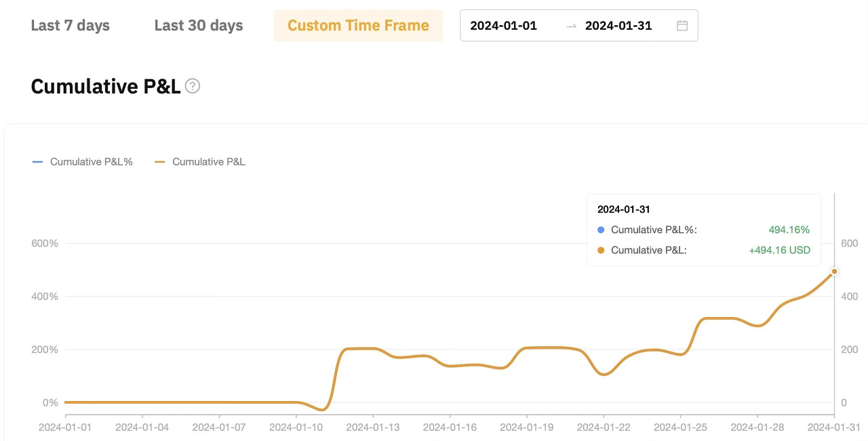Click the Cumulative P&L help icon

coord(193,87)
